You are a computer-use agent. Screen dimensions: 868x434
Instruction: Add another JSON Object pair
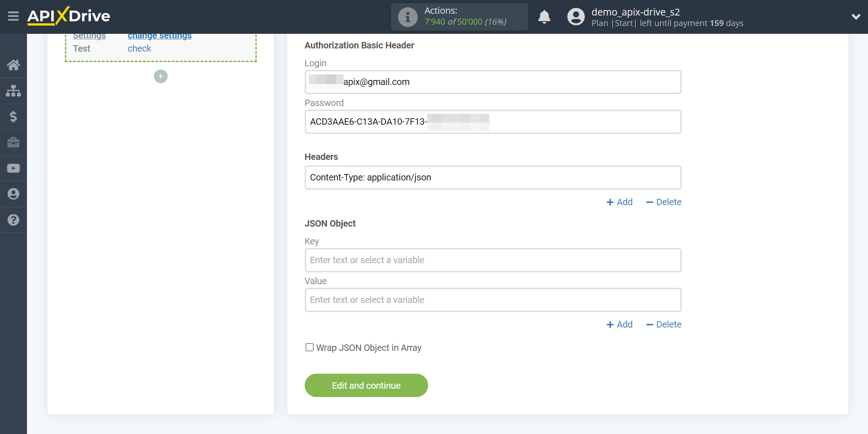(x=619, y=324)
